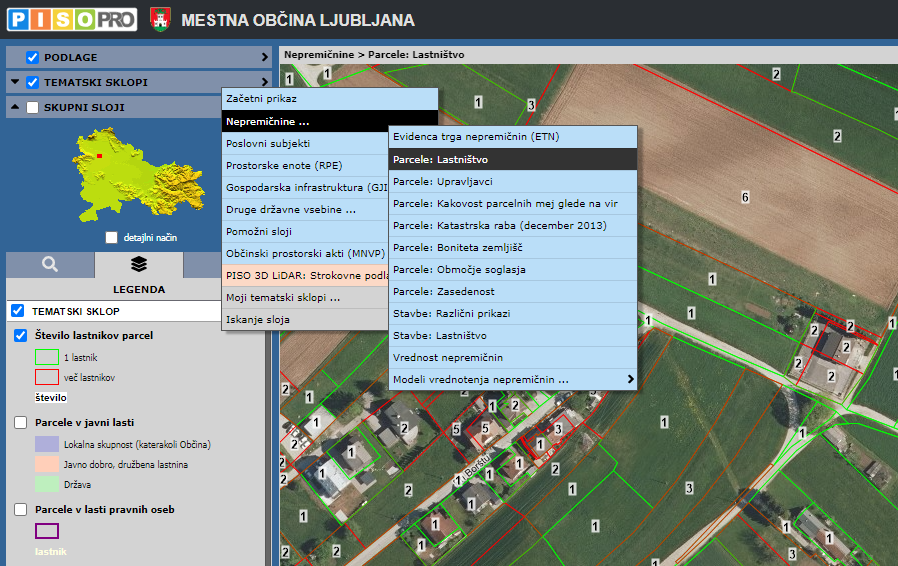Enable 'Parcele v javni lasti' layer

pos(21,423)
